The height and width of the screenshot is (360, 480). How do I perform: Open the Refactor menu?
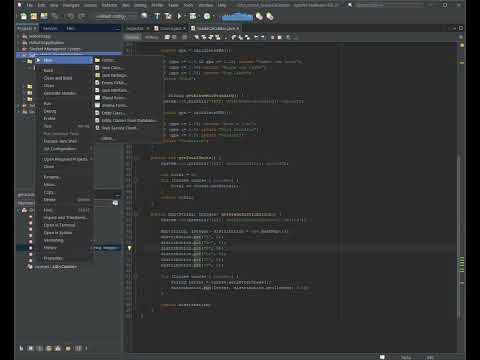pos(109,5)
